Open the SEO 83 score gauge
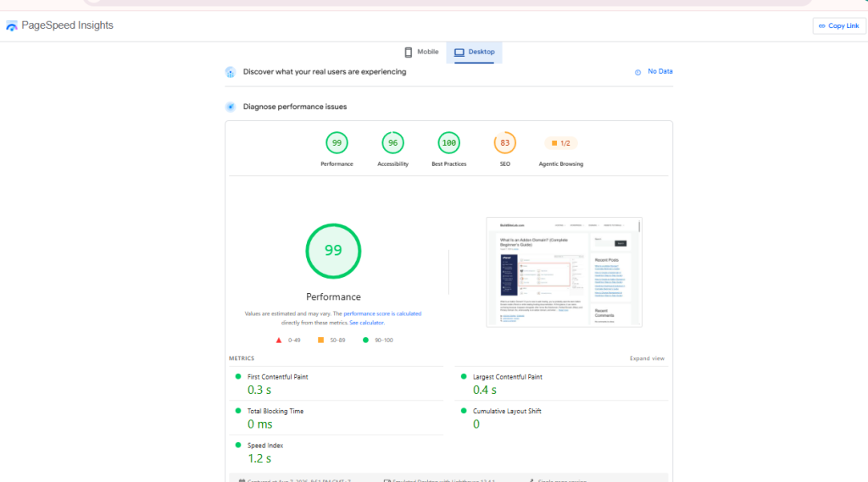 [x=505, y=143]
